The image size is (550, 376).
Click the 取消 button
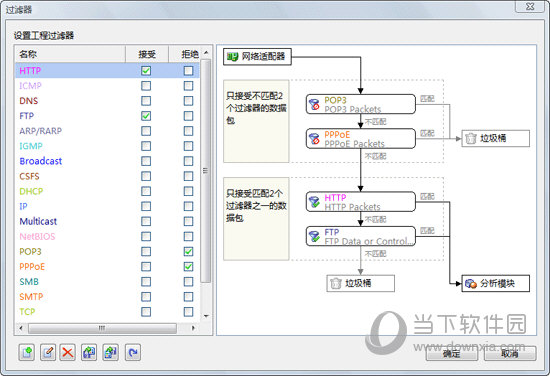pyautogui.click(x=510, y=354)
